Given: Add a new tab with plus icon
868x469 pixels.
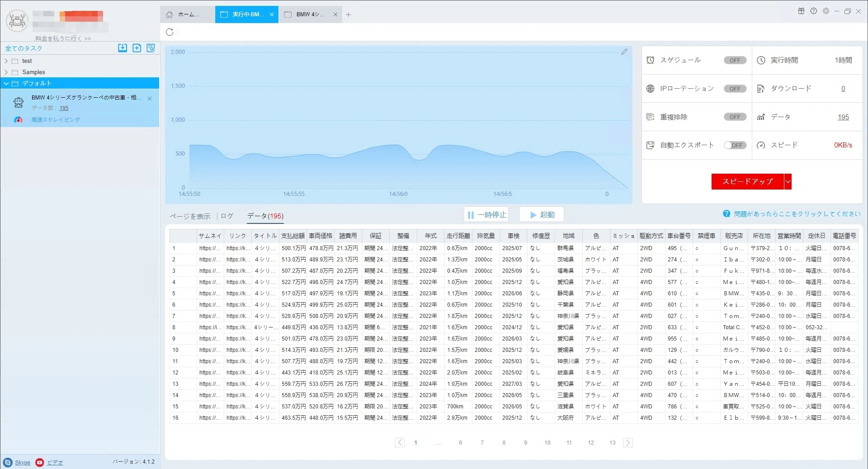Looking at the screenshot, I should click(348, 14).
